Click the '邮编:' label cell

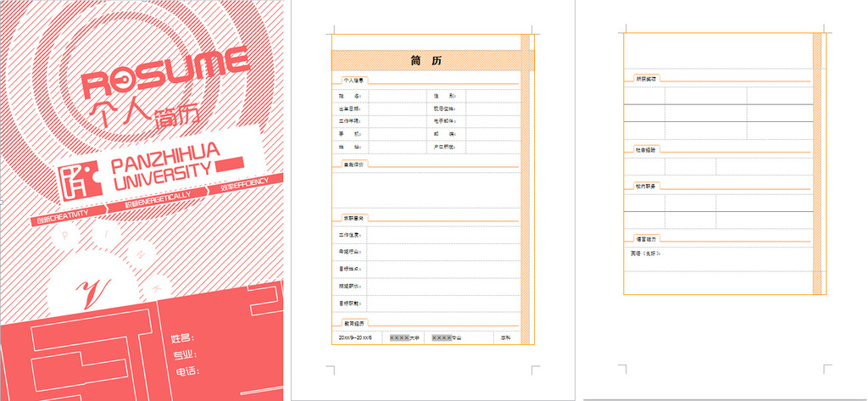tap(445, 134)
